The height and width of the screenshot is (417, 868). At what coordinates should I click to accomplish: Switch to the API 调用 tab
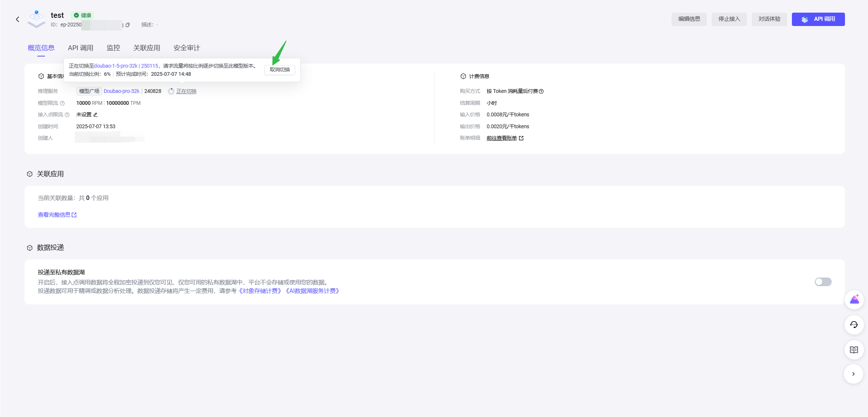pos(81,48)
